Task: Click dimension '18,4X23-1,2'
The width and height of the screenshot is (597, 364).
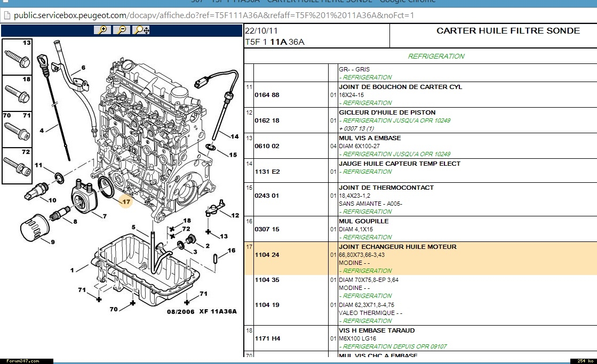Action: pos(354,196)
